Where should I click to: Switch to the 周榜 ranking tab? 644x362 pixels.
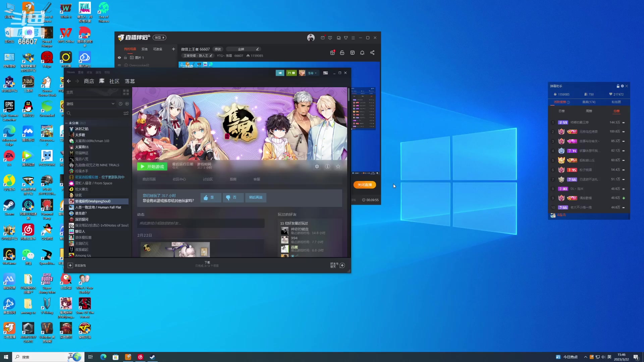tap(589, 111)
